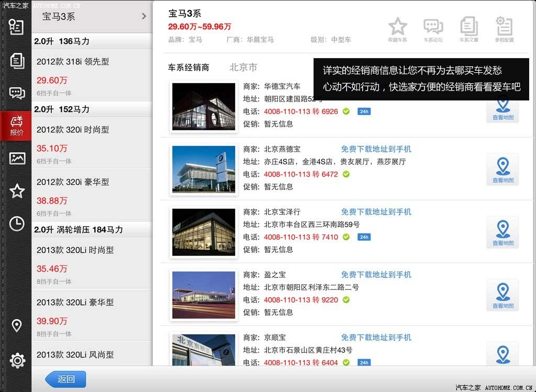536x392 pixels.
Task: Download 京顺宝 address to phone
Action: [376, 338]
